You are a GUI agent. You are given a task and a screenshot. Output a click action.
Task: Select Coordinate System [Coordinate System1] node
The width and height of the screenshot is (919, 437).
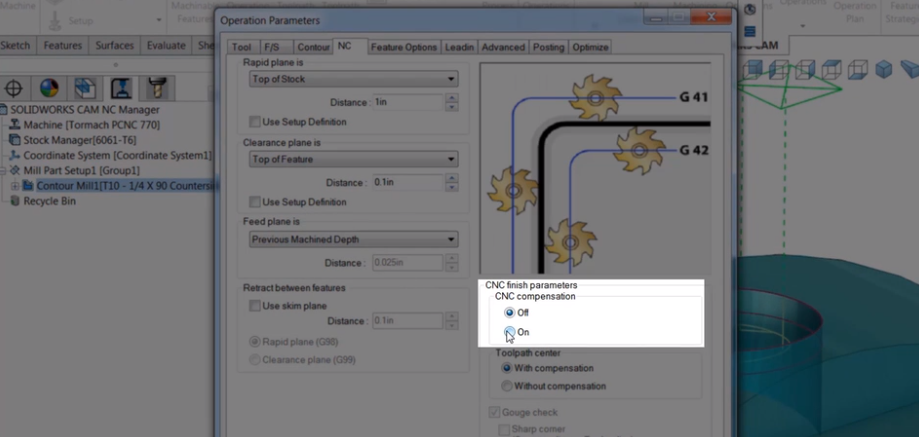(117, 155)
